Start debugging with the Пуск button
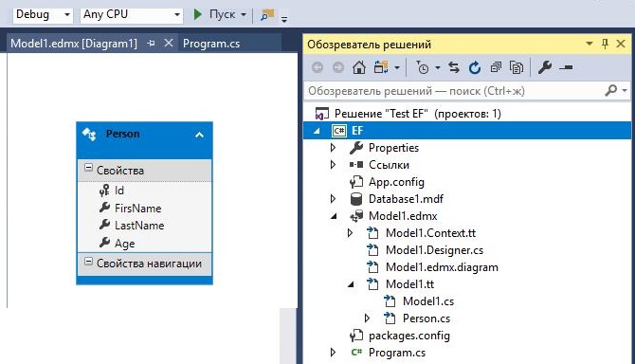 point(214,14)
